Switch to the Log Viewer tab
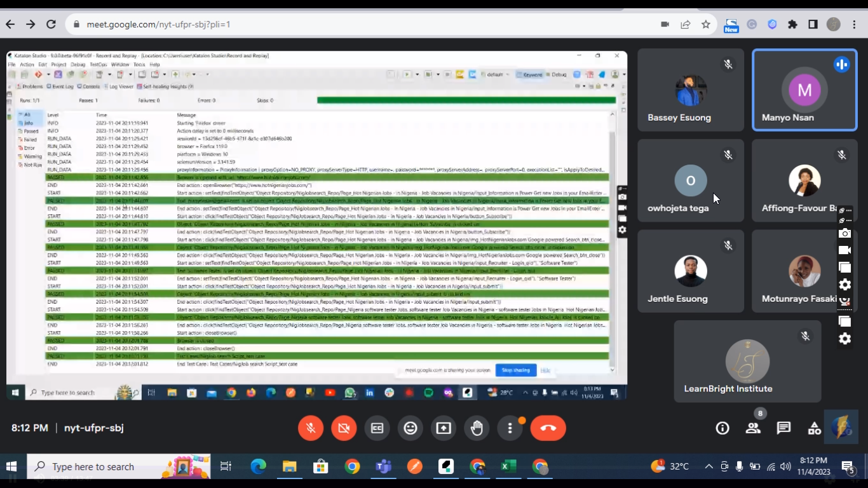The image size is (868, 488). (x=118, y=86)
